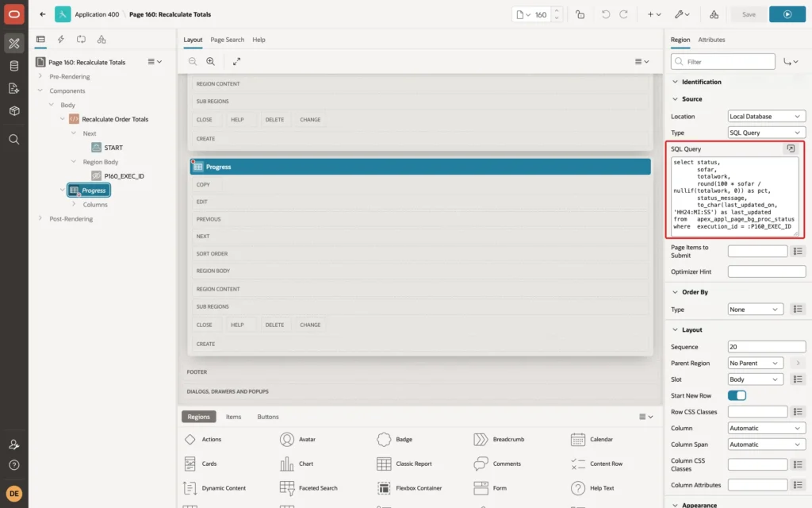The height and width of the screenshot is (508, 812).
Task: Expand the layout pane to full size
Action: point(236,61)
